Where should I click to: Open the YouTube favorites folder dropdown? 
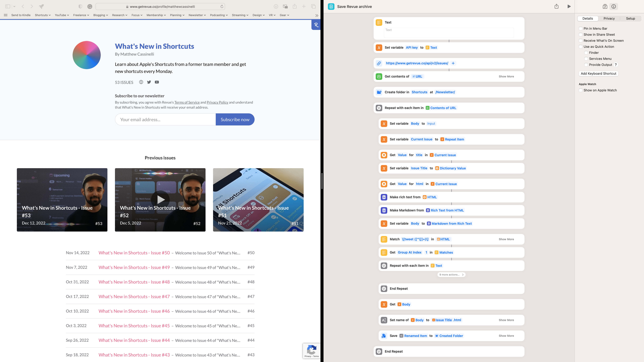click(x=62, y=15)
